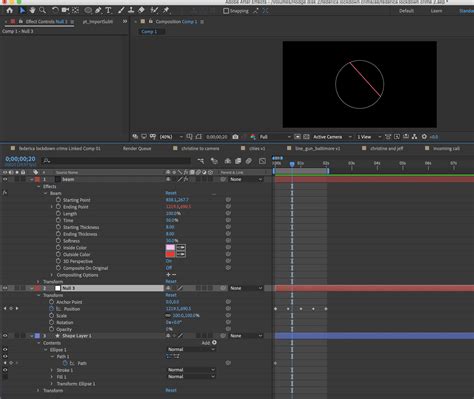Open beam layer Parent None dropdown

pos(246,179)
